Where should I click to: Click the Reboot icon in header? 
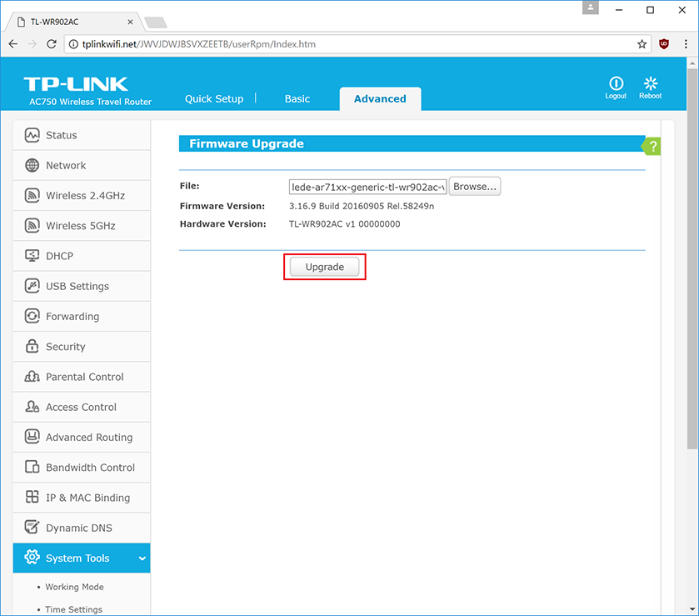[x=651, y=83]
